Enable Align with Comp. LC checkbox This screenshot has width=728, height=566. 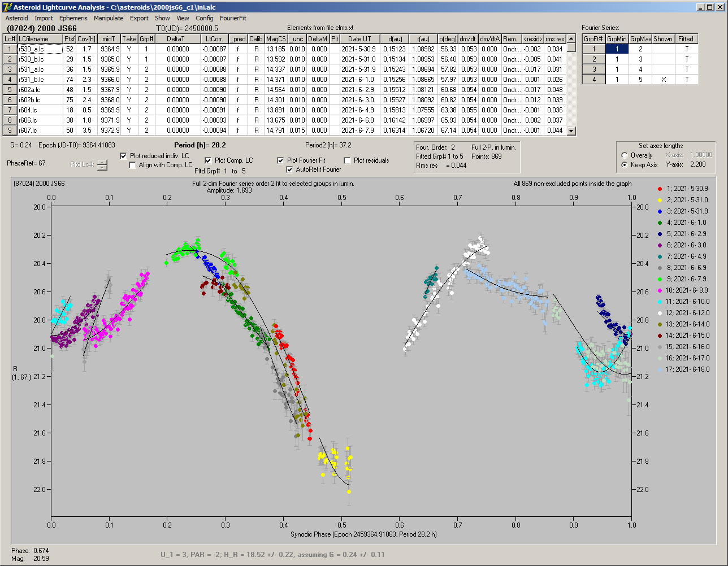133,165
